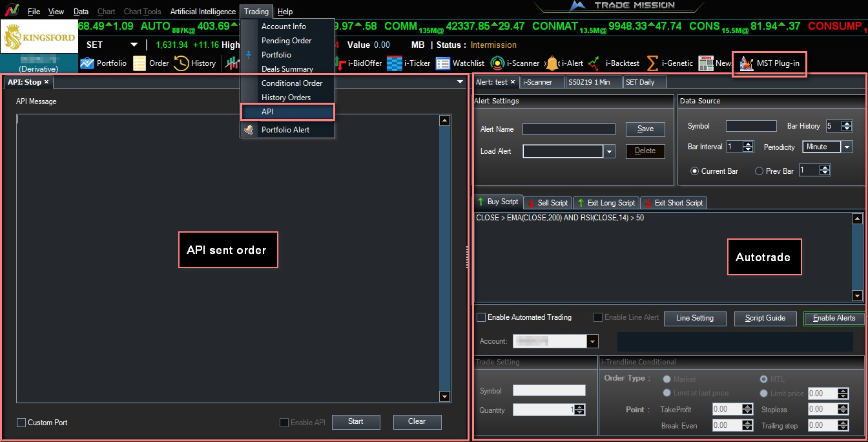
Task: Click the Buy Script editor scrollbar
Action: (858, 257)
